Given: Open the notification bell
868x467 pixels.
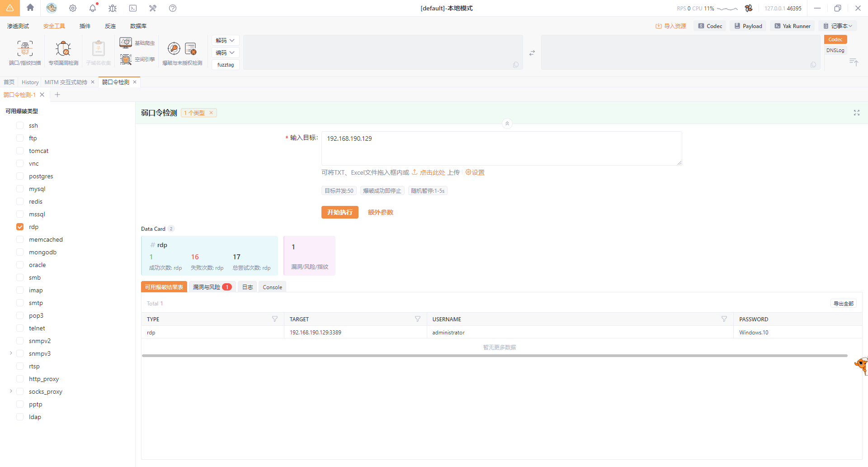Looking at the screenshot, I should tap(93, 8).
